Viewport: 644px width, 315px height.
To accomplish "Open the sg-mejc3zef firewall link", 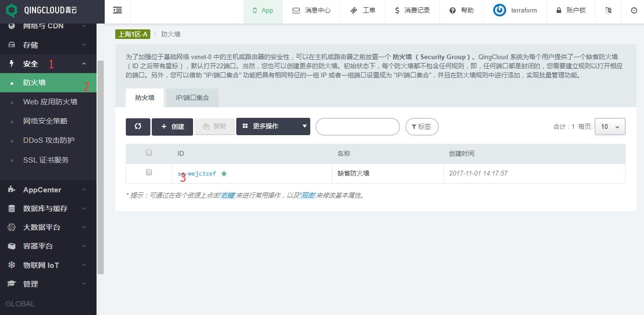I will [x=197, y=174].
